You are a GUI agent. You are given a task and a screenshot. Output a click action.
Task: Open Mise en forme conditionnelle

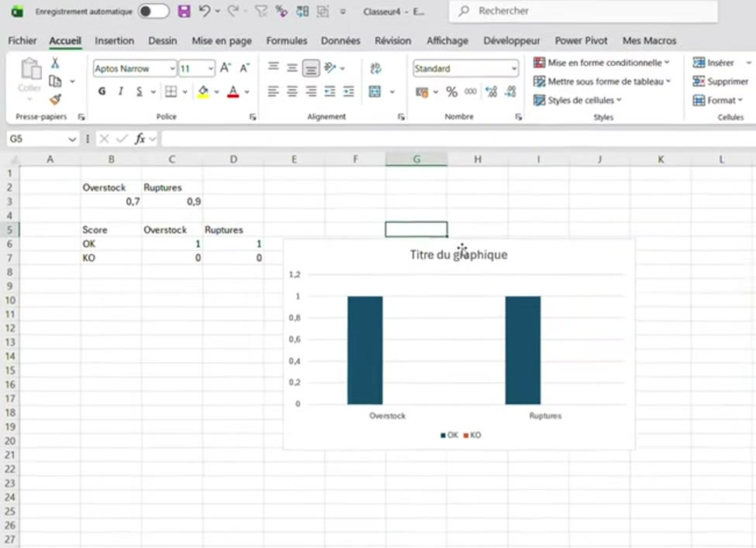pyautogui.click(x=601, y=63)
